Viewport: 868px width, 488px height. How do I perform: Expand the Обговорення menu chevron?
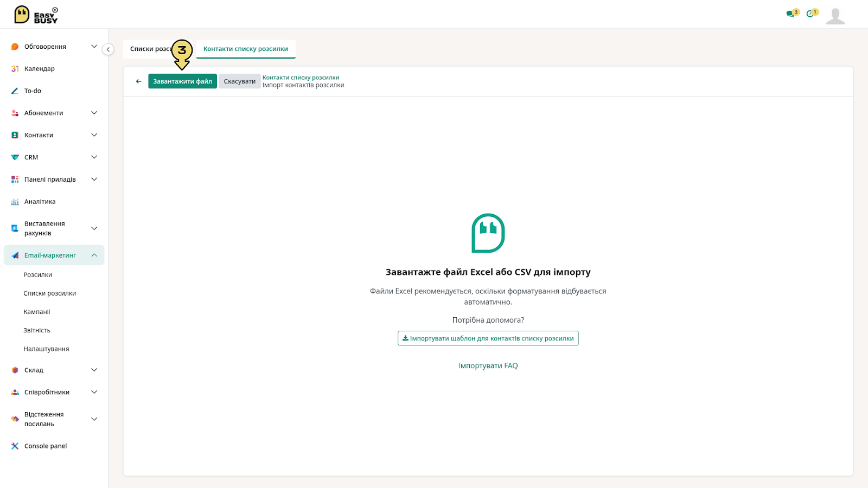[94, 47]
